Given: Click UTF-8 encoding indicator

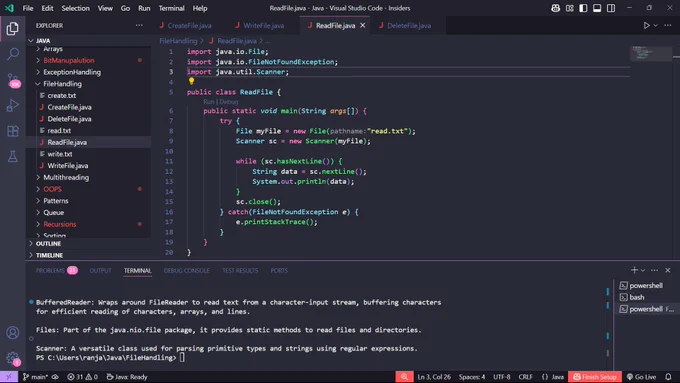Looking at the screenshot, I should (x=502, y=377).
